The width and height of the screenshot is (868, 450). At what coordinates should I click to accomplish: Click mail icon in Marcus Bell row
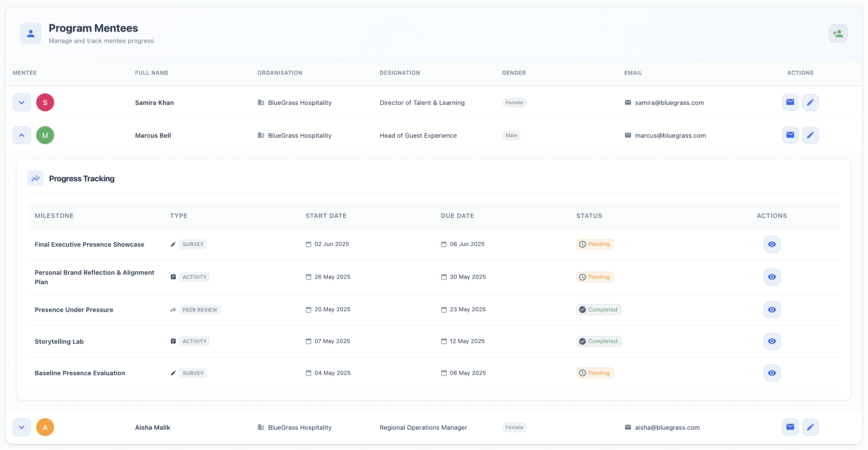(790, 135)
